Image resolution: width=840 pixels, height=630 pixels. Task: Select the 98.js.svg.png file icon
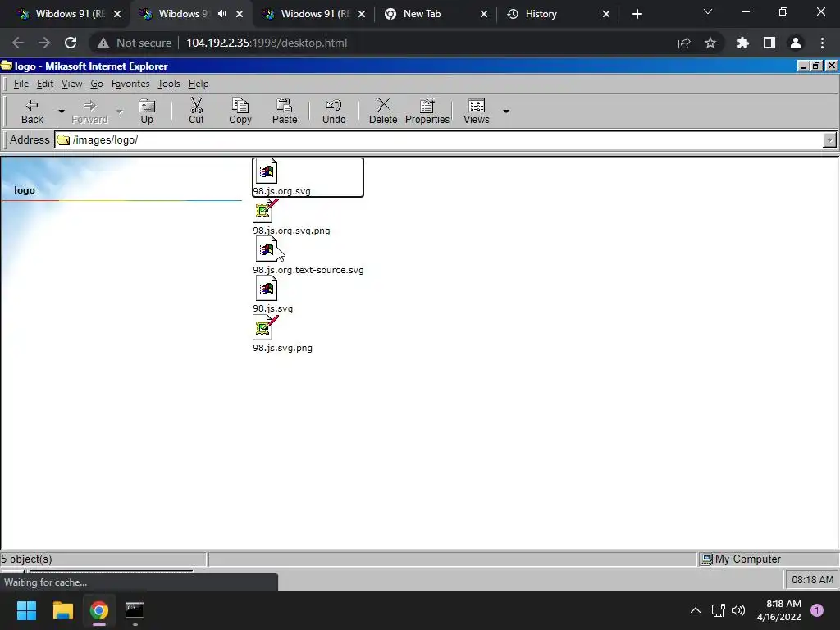[266, 328]
